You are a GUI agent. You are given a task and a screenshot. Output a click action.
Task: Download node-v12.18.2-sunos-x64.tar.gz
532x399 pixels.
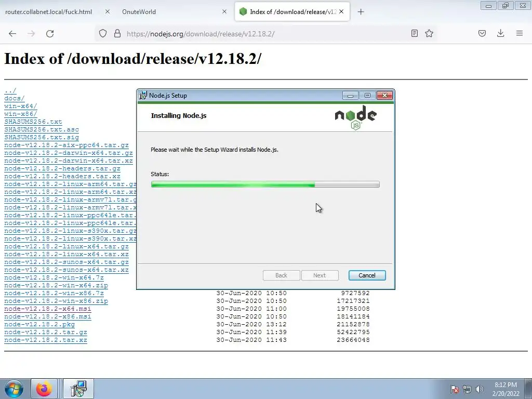pos(66,262)
